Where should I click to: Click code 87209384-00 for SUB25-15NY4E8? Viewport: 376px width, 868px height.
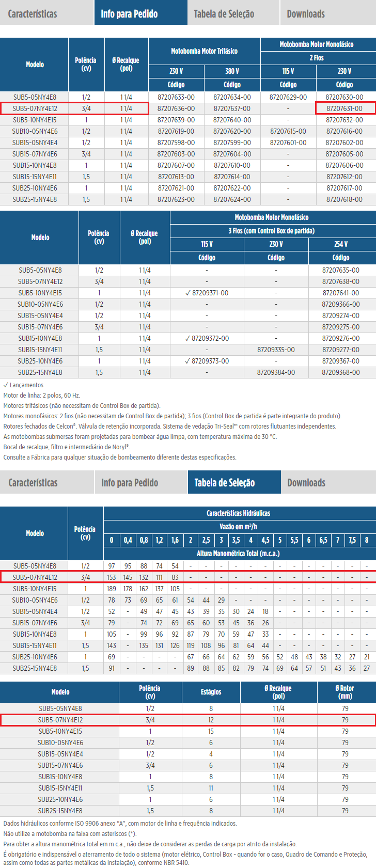pyautogui.click(x=276, y=372)
